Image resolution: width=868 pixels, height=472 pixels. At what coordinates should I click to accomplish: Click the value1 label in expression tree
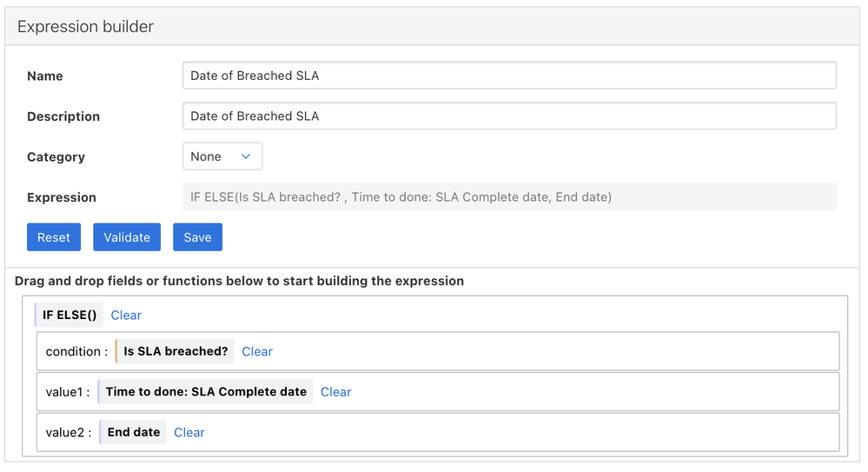[68, 392]
